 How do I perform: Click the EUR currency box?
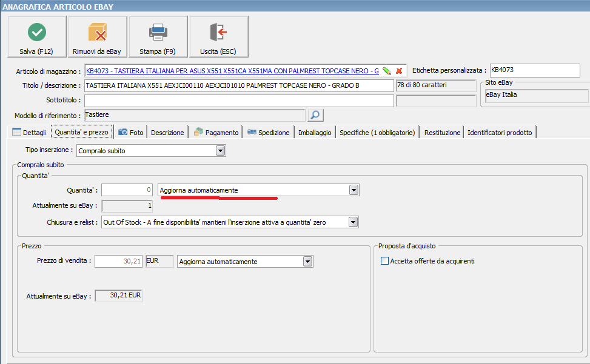click(159, 261)
